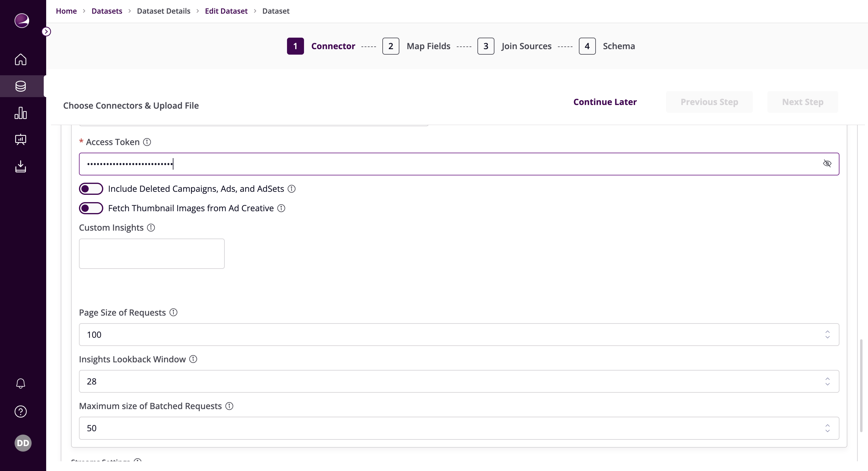The width and height of the screenshot is (868, 471).
Task: Go to Map Fields step 2
Action: [x=391, y=46]
